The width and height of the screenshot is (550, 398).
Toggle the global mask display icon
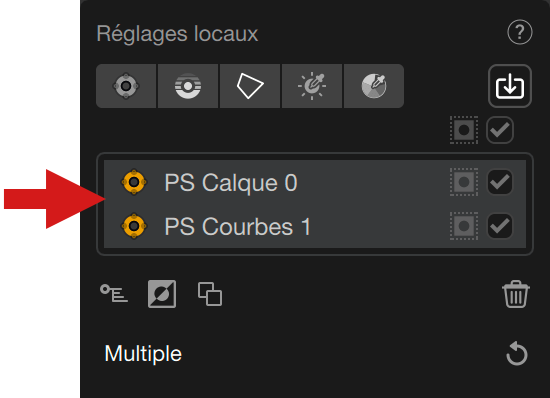pos(464,130)
